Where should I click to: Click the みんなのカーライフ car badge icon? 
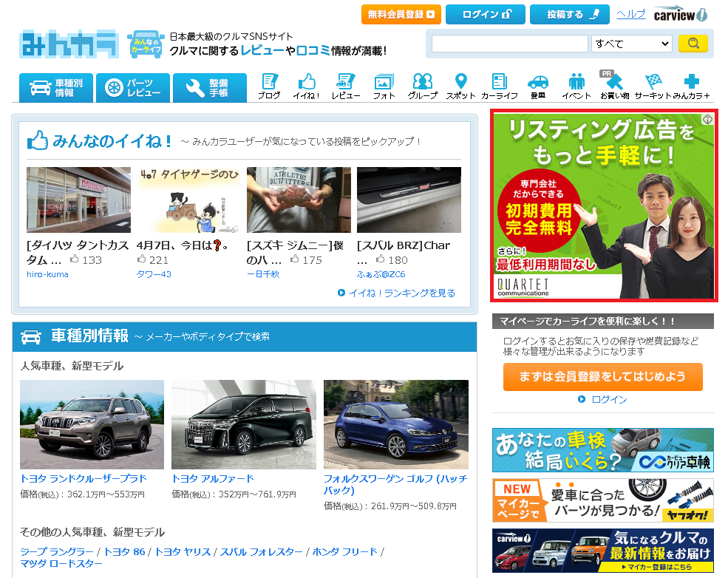(x=146, y=44)
